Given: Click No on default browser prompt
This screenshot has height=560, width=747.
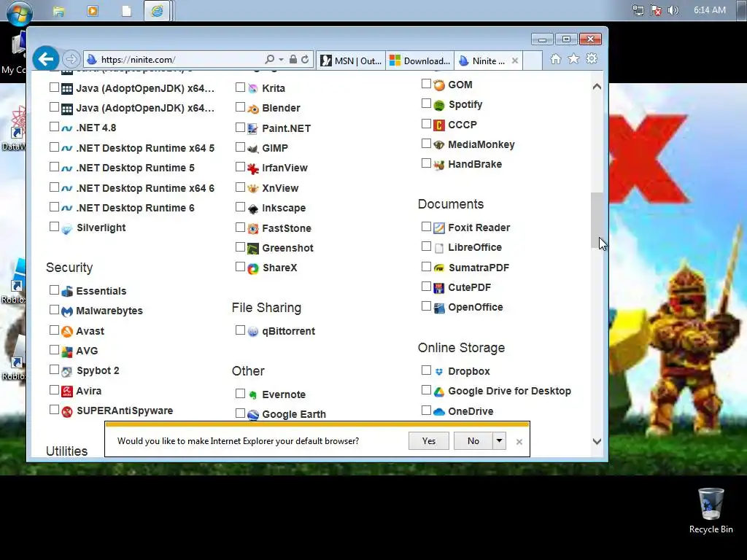Looking at the screenshot, I should pyautogui.click(x=473, y=441).
